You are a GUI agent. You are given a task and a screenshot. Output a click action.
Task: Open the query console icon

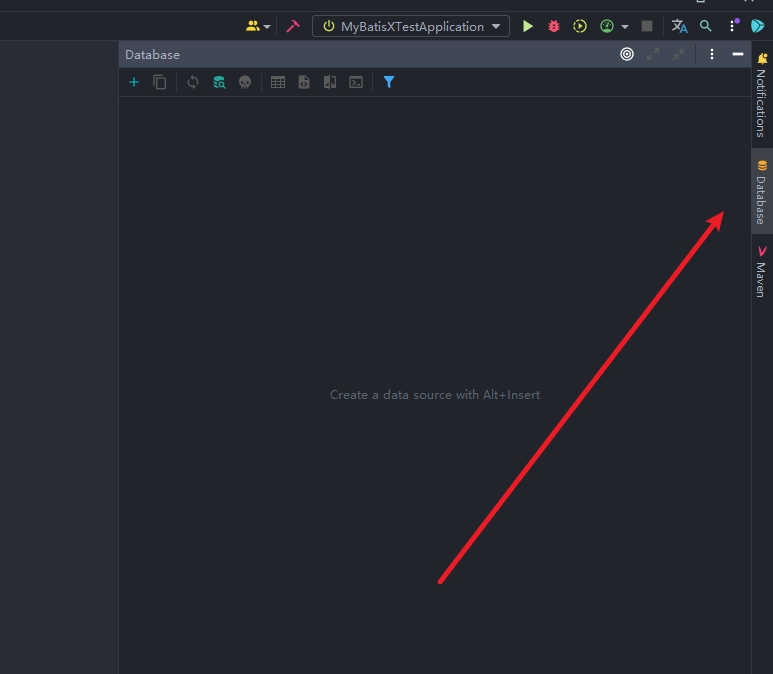point(356,82)
